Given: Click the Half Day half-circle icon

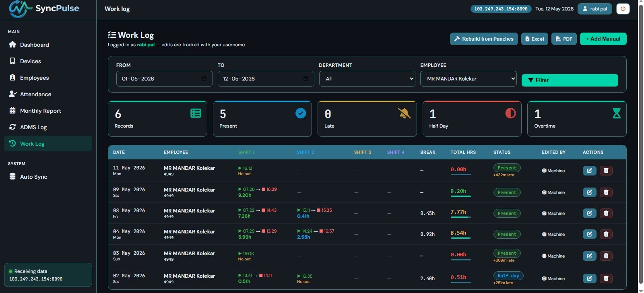Looking at the screenshot, I should (510, 113).
